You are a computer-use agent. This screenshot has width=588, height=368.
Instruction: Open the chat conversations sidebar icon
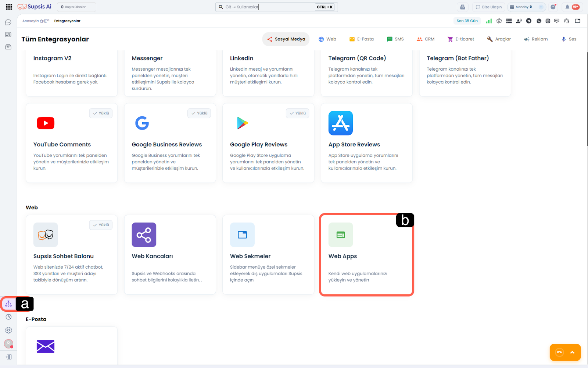pyautogui.click(x=8, y=22)
